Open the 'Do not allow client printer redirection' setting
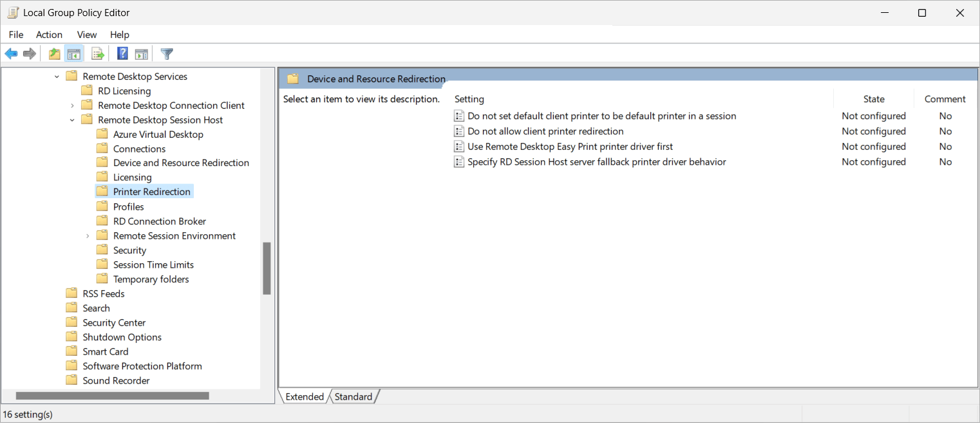 [x=544, y=131]
